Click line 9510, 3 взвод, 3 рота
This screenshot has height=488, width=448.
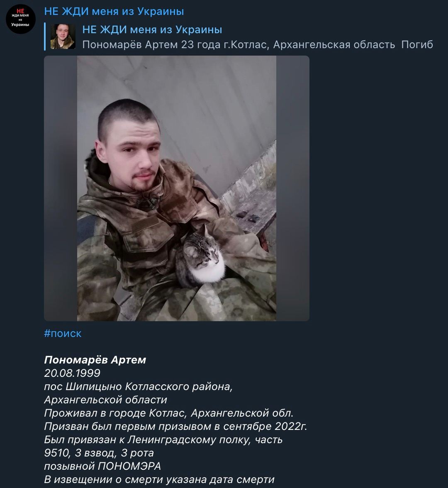point(99,453)
